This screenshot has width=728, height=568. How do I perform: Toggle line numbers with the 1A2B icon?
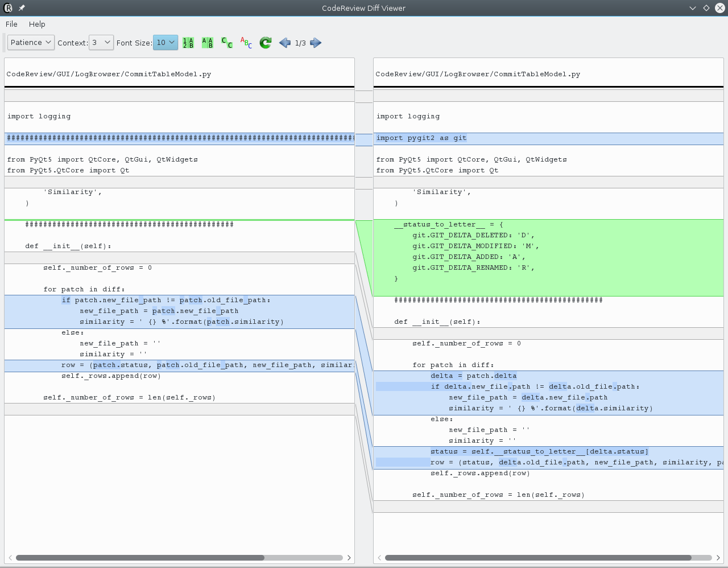tap(188, 43)
